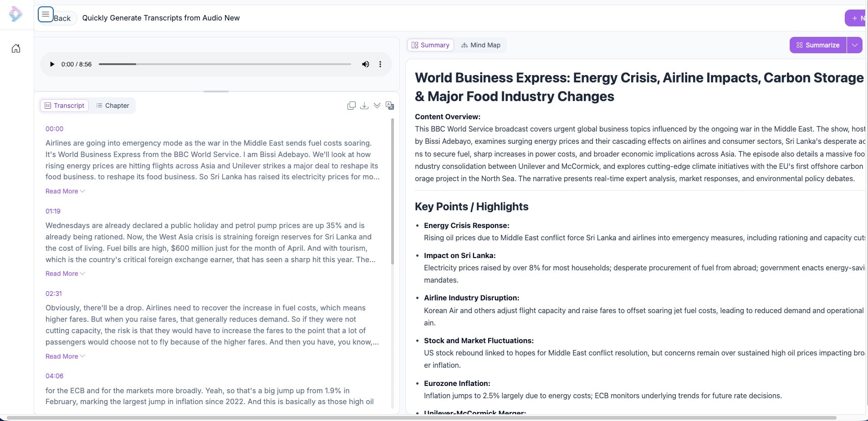Expand Read More under the 02:31 segment
This screenshot has height=421, width=868.
pyautogui.click(x=64, y=356)
